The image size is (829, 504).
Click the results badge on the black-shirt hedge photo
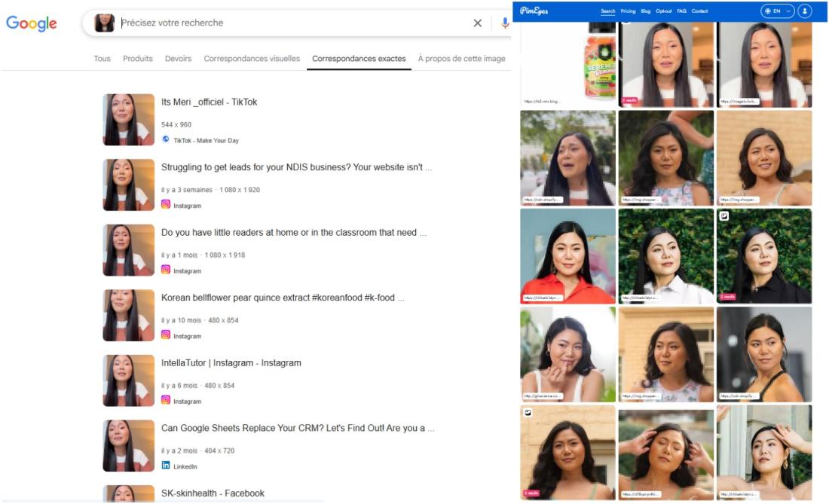point(727,297)
